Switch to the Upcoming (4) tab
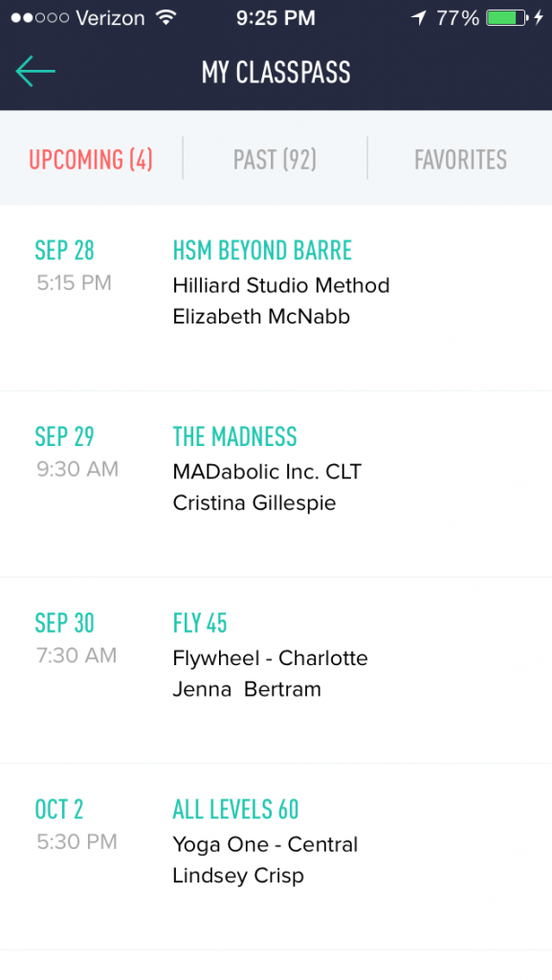 click(91, 160)
